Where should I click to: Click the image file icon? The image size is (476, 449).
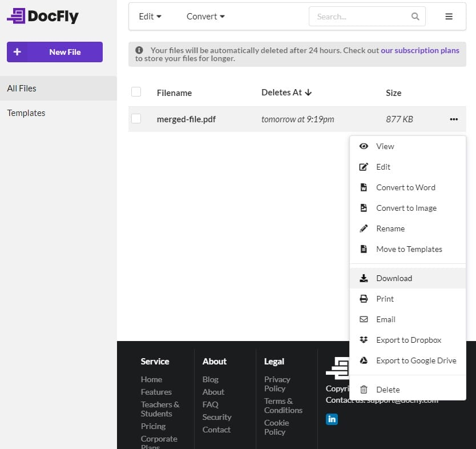pos(364,208)
